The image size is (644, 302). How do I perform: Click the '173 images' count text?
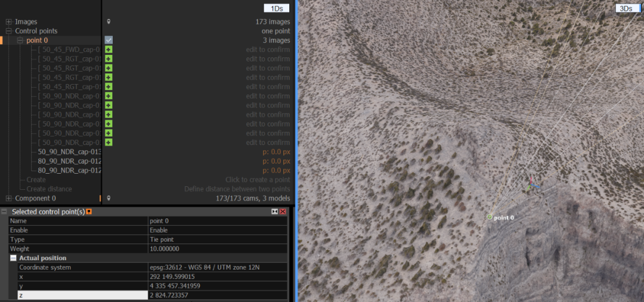click(273, 21)
